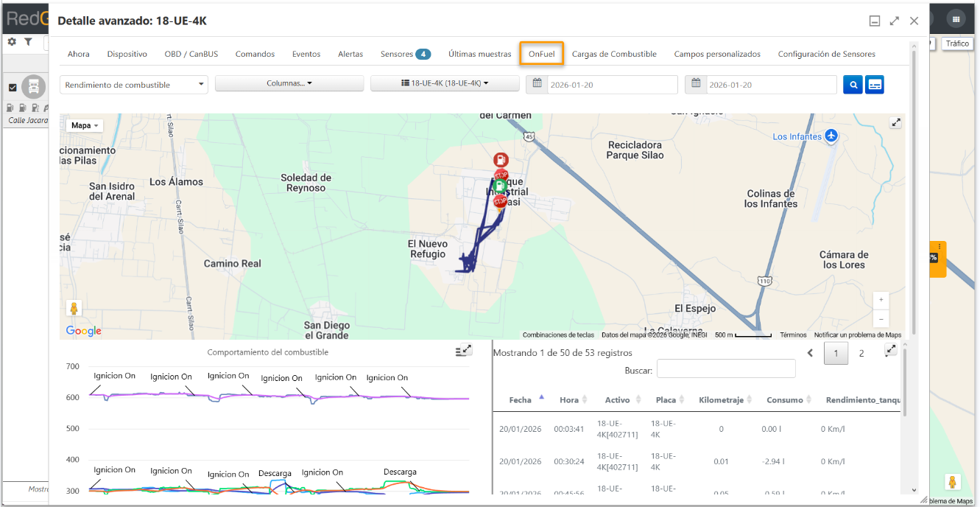Zoom in on the map
This screenshot has width=980, height=507.
coord(881,300)
